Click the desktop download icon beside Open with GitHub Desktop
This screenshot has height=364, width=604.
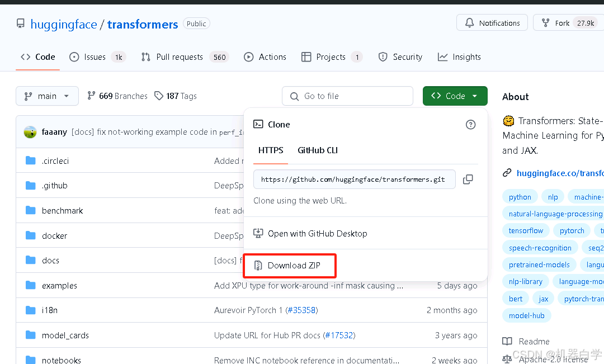(x=258, y=233)
